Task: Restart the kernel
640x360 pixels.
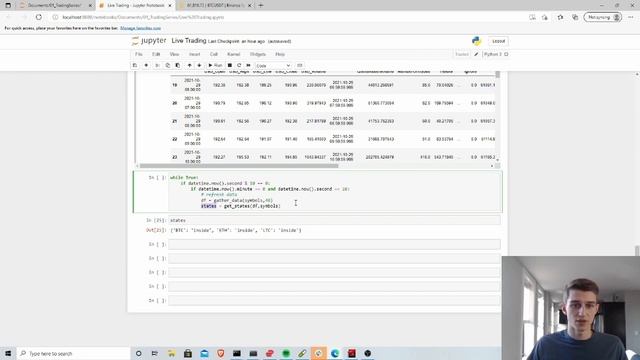Action: (x=239, y=65)
